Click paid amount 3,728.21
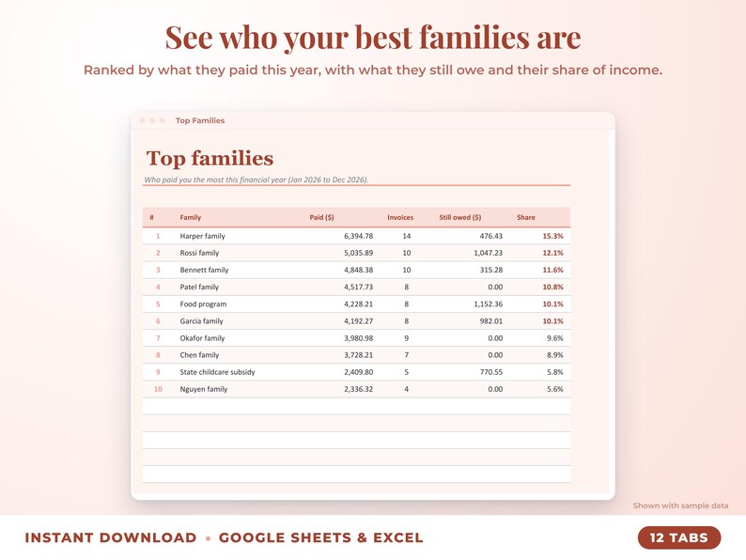This screenshot has width=746, height=560. [x=359, y=355]
